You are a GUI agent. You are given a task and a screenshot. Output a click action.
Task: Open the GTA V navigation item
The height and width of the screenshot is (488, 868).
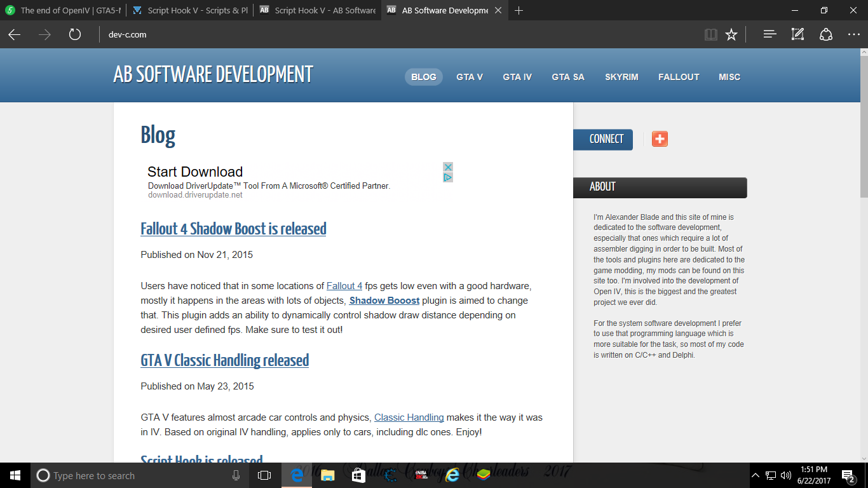(x=470, y=77)
